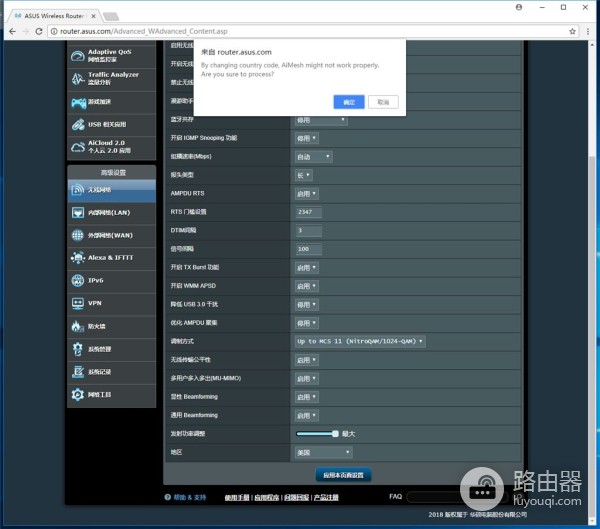This screenshot has width=600, height=529.
Task: Open the System Log notepad sidebar icon
Action: coord(78,371)
